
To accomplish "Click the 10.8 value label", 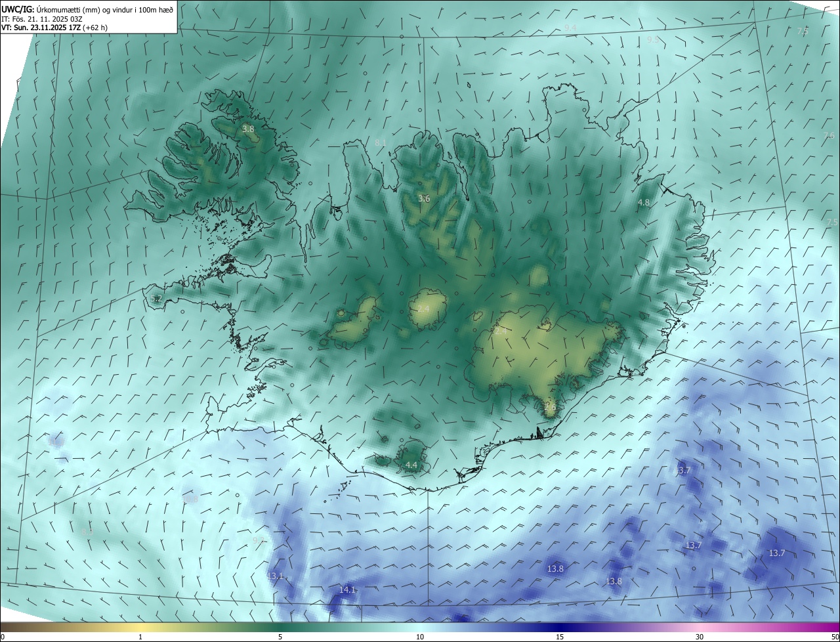I will pos(190,500).
